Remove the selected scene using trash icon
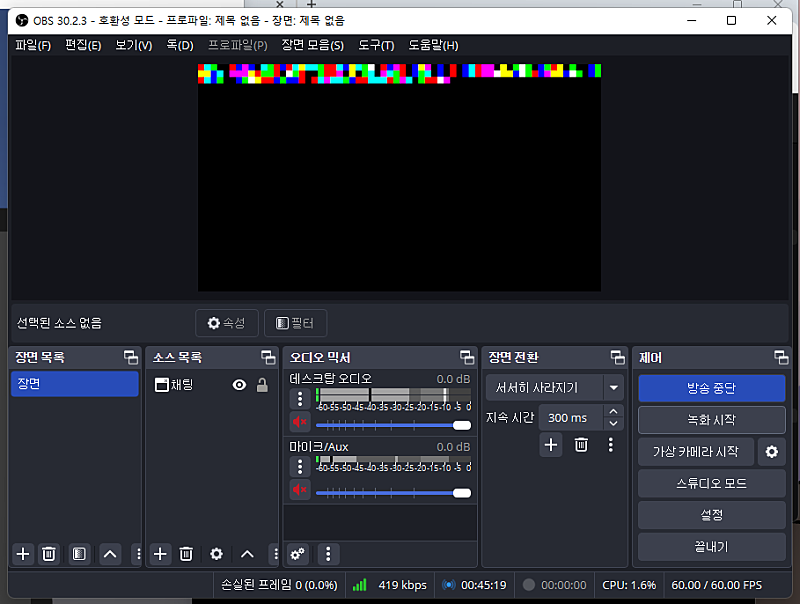Screen dimensions: 800x604 pos(49,554)
